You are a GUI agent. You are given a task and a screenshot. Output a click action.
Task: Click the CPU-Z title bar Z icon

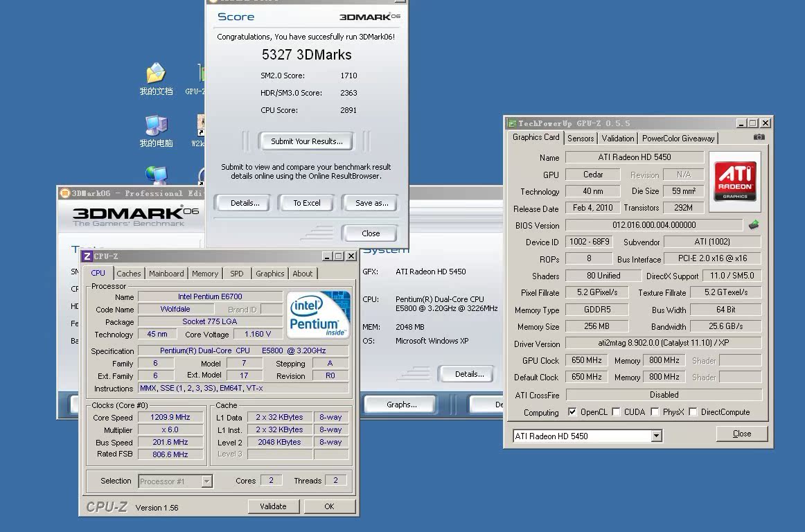point(87,256)
